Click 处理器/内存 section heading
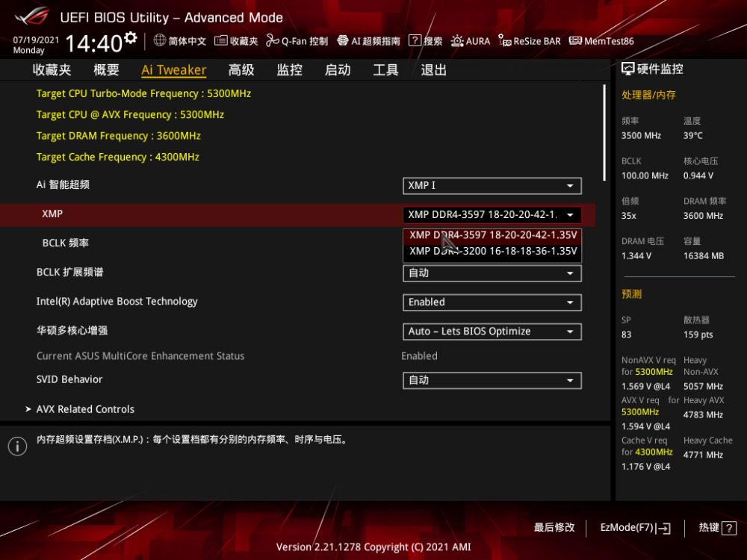This screenshot has width=747, height=560. pos(649,95)
